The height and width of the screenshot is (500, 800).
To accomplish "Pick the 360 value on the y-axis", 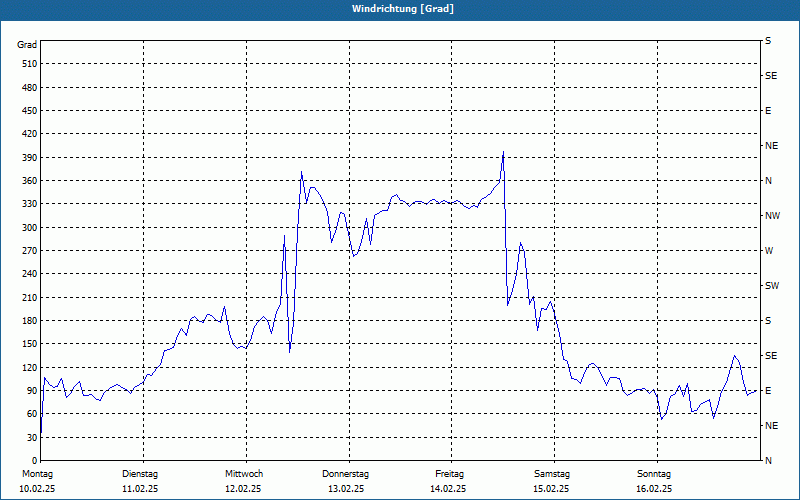I will [30, 181].
